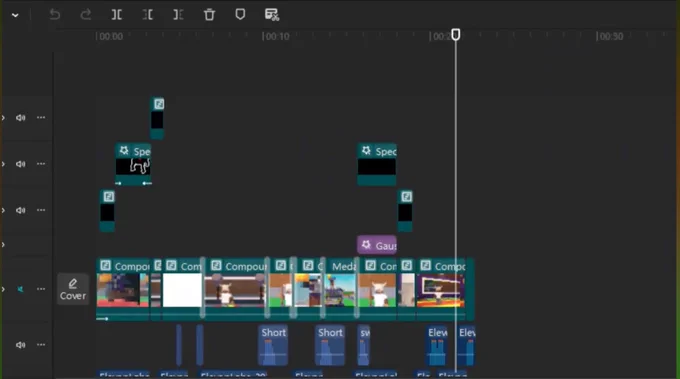Open the selection mode dropdown arrow in toolbar

pyautogui.click(x=15, y=15)
